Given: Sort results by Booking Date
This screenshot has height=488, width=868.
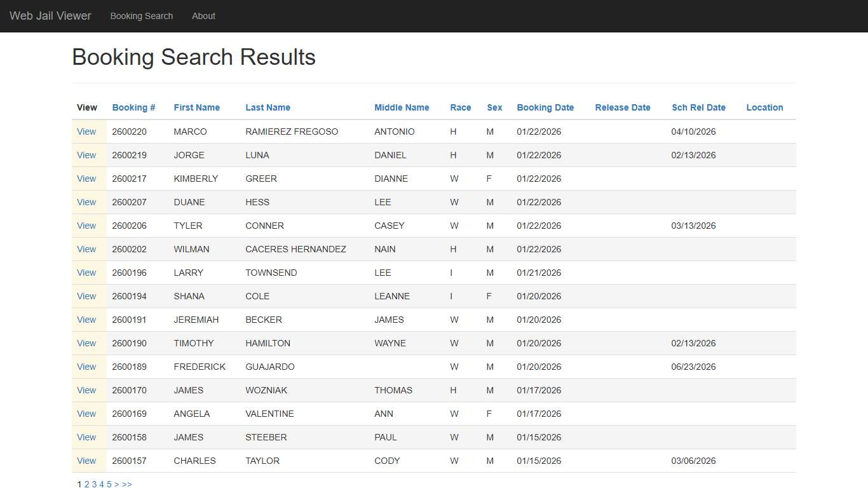Looking at the screenshot, I should pyautogui.click(x=545, y=107).
